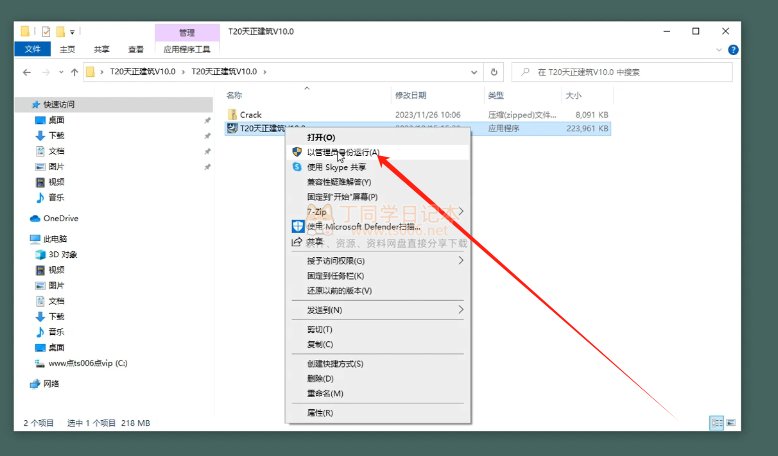This screenshot has width=778, height=456.
Task: Expand 发送到(N) submenu
Action: [378, 310]
